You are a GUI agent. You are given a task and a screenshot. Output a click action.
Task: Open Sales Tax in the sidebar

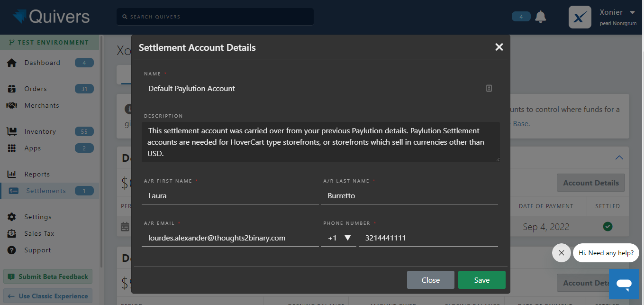point(39,233)
